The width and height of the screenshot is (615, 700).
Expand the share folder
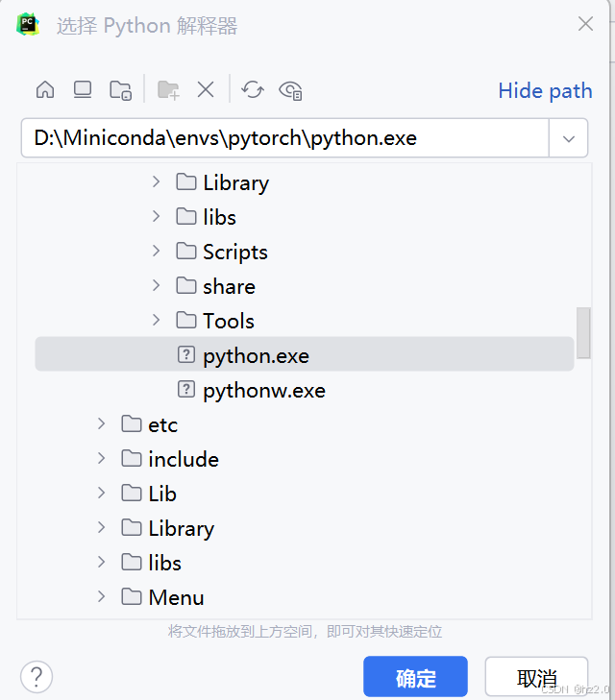(x=156, y=285)
